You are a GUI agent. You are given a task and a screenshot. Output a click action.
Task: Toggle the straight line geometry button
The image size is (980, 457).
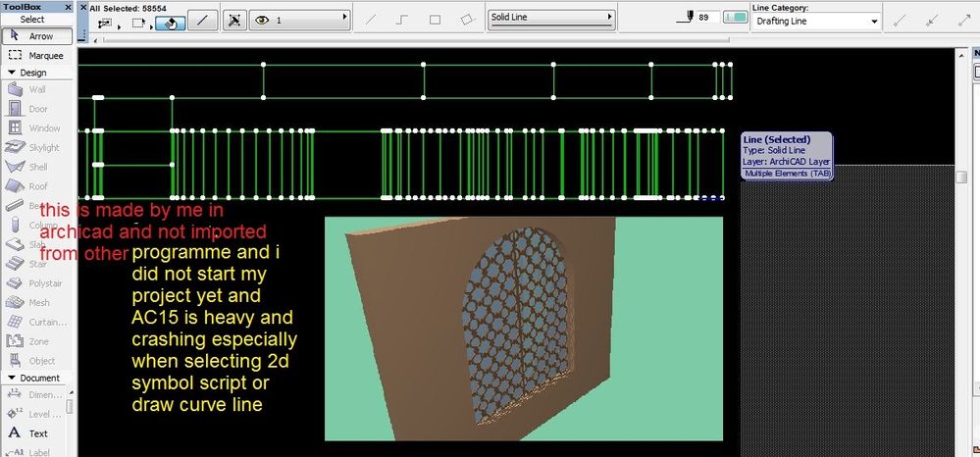pyautogui.click(x=370, y=19)
